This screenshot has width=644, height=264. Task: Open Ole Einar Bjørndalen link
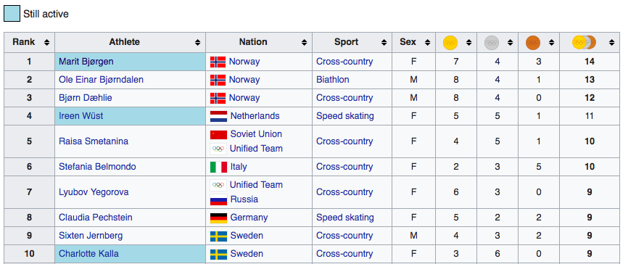pyautogui.click(x=101, y=80)
